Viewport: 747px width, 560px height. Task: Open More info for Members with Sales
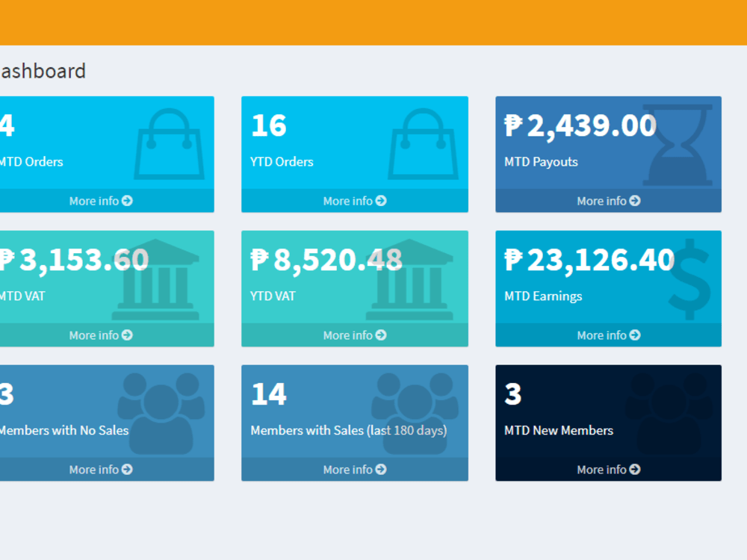[x=354, y=470]
